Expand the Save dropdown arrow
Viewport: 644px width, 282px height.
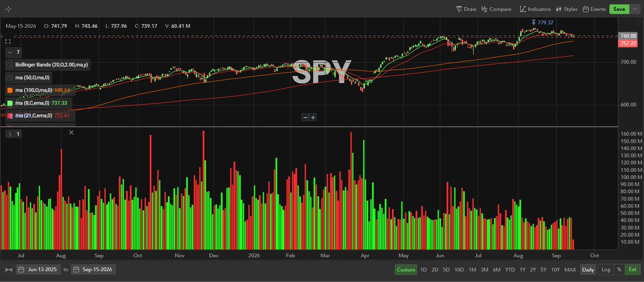[634, 9]
